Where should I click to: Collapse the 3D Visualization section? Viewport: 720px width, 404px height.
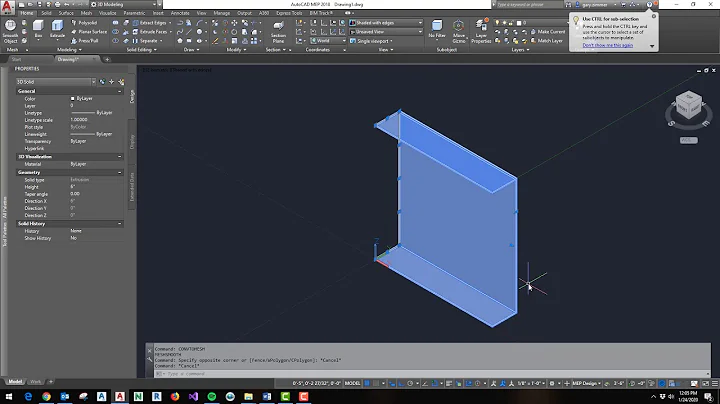pyautogui.click(x=119, y=157)
